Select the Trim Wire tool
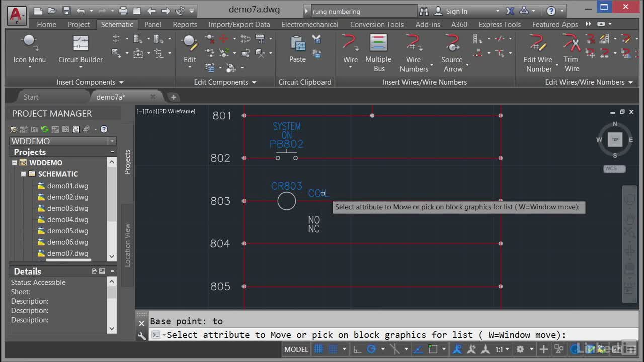This screenshot has width=644, height=362. (571, 53)
